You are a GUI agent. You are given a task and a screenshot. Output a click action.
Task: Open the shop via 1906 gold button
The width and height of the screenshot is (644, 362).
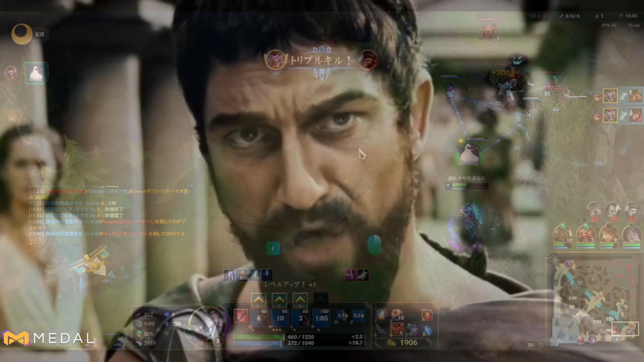click(403, 343)
